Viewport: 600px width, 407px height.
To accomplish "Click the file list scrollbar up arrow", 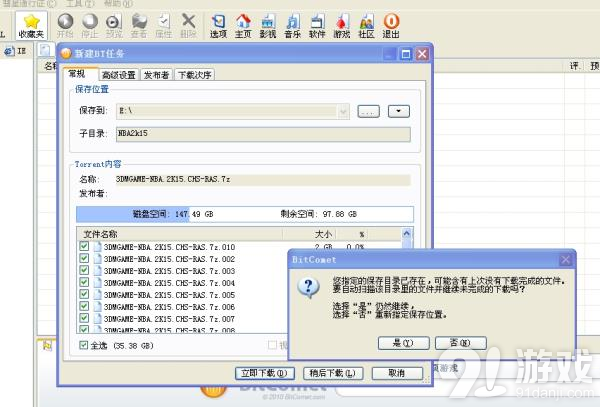I will coord(407,233).
